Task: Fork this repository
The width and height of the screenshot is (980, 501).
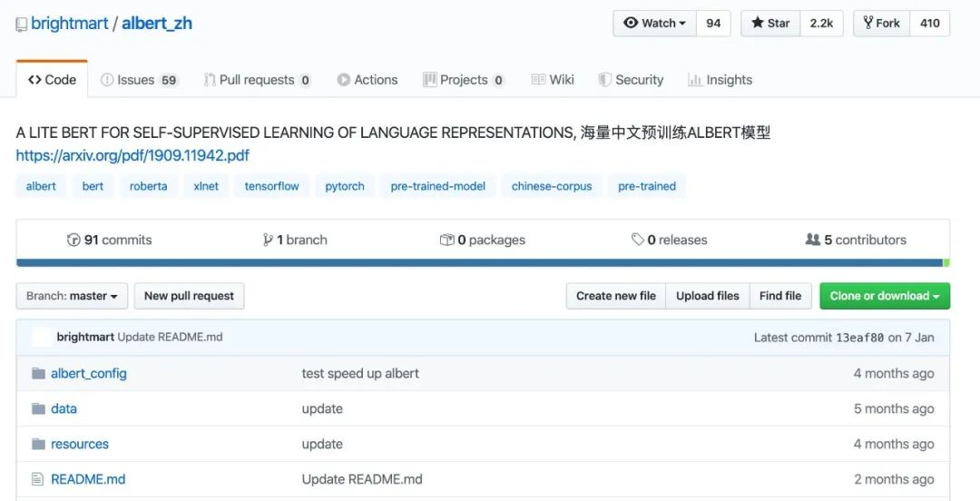Action: [x=882, y=23]
